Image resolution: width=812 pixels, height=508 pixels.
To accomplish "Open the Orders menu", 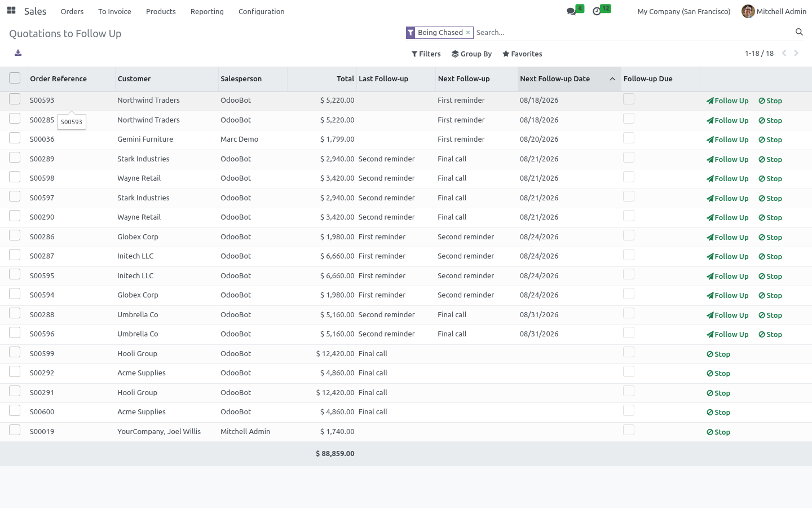I will tap(72, 11).
